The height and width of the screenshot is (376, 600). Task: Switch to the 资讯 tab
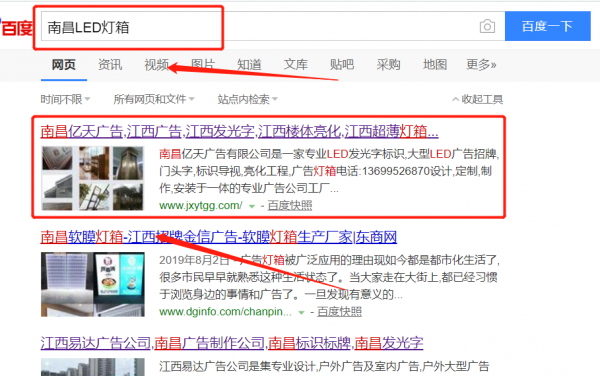click(110, 65)
